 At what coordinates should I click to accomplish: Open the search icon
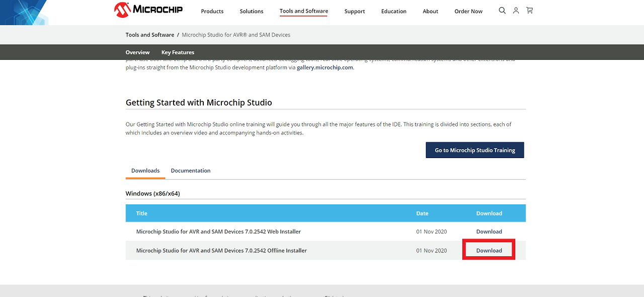click(502, 10)
